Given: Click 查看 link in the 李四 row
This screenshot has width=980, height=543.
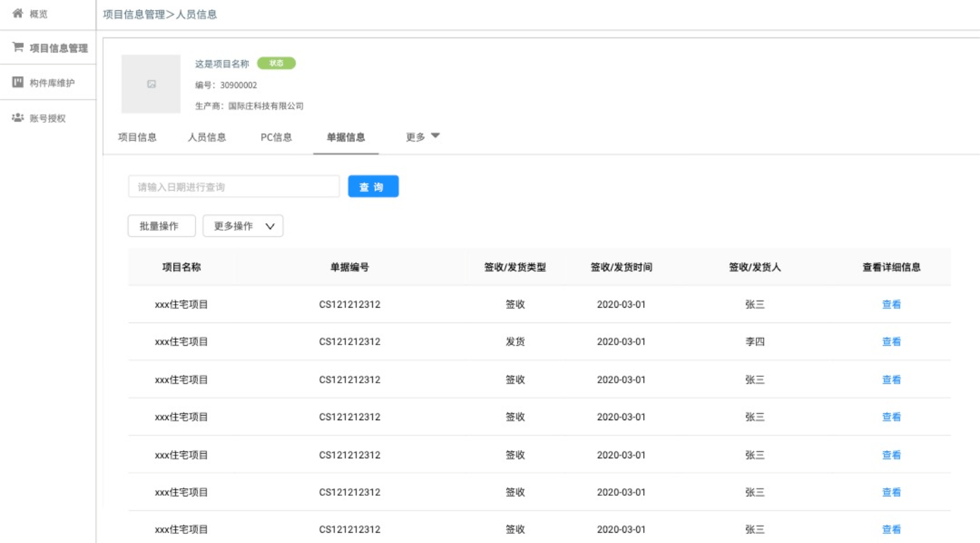Looking at the screenshot, I should (891, 341).
